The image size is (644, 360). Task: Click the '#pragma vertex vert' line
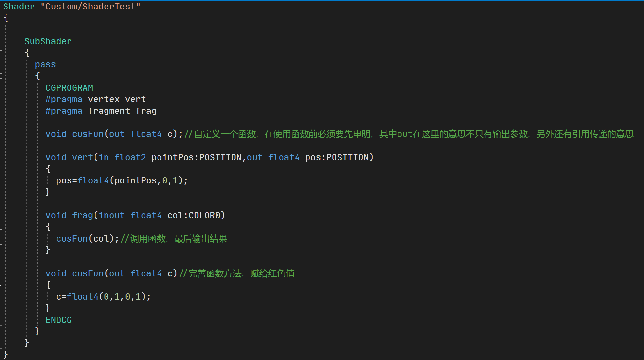point(95,99)
